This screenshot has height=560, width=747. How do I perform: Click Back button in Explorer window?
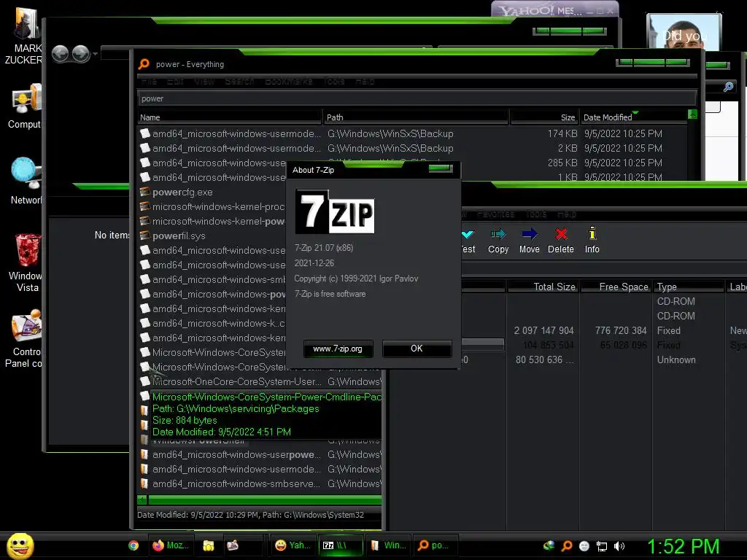click(60, 54)
